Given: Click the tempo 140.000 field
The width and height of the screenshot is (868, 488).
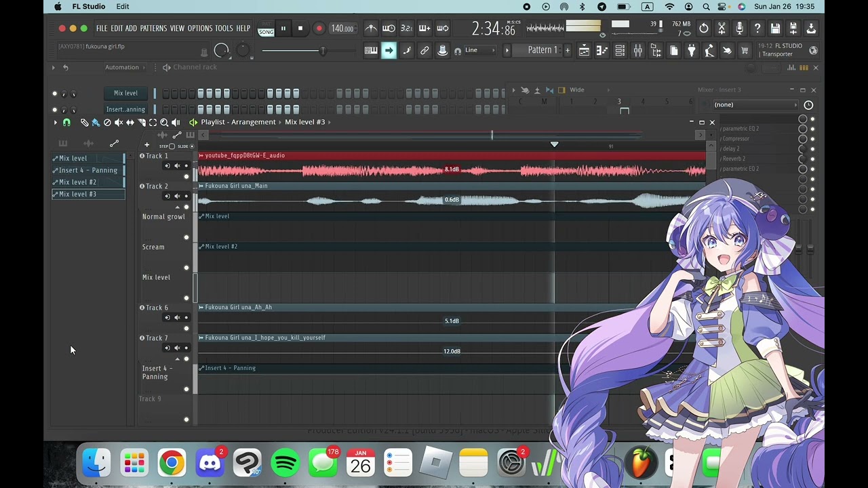Looking at the screenshot, I should 342,28.
